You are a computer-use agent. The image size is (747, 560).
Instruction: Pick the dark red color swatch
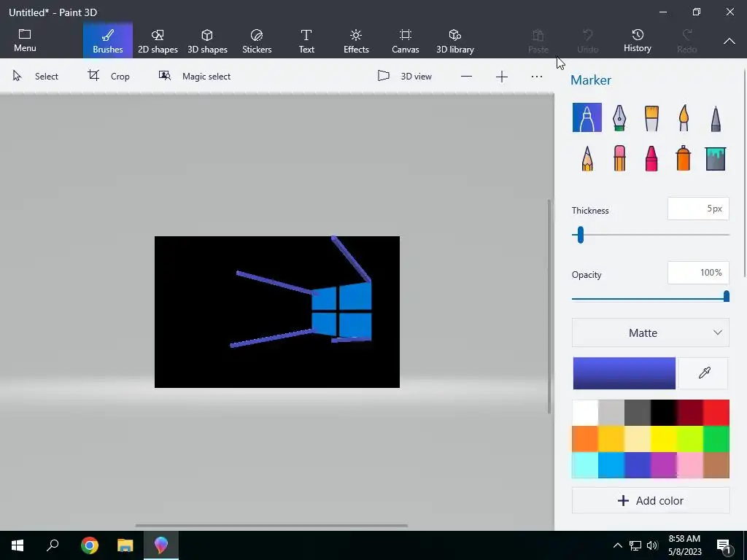coord(690,413)
